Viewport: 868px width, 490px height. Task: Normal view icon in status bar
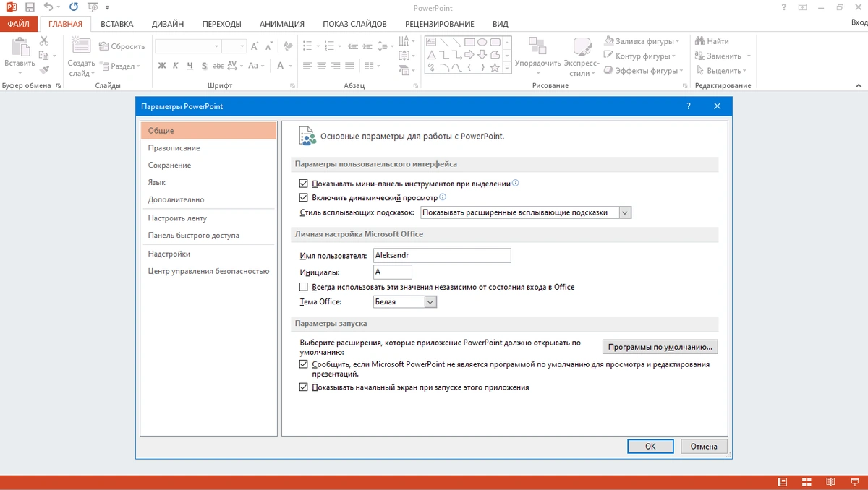coord(783,481)
